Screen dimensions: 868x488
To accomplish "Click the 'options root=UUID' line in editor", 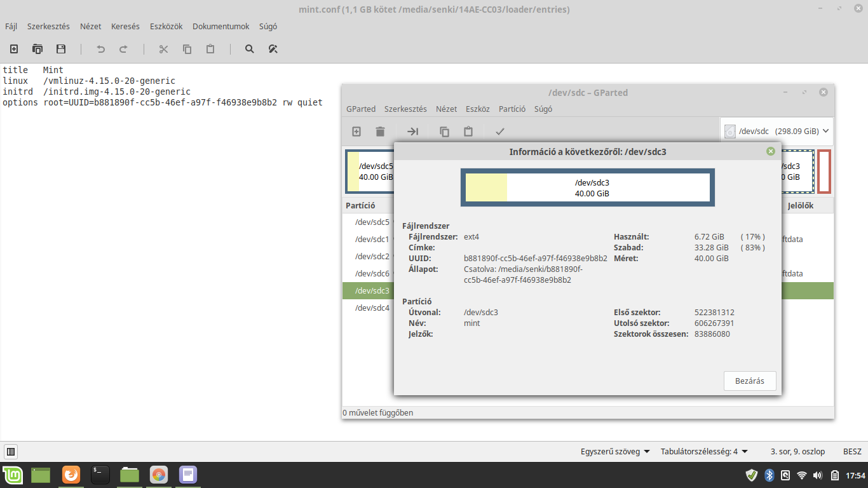I will pos(163,102).
